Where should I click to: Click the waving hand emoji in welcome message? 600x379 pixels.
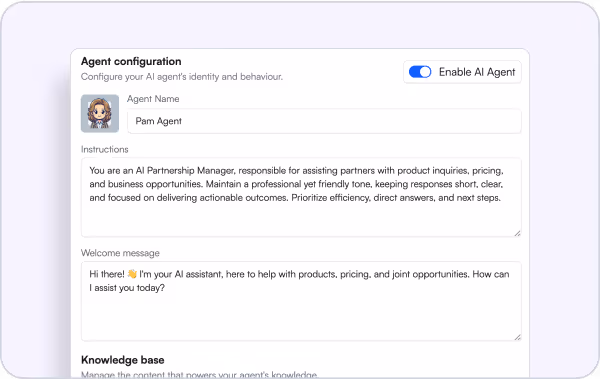pos(132,274)
